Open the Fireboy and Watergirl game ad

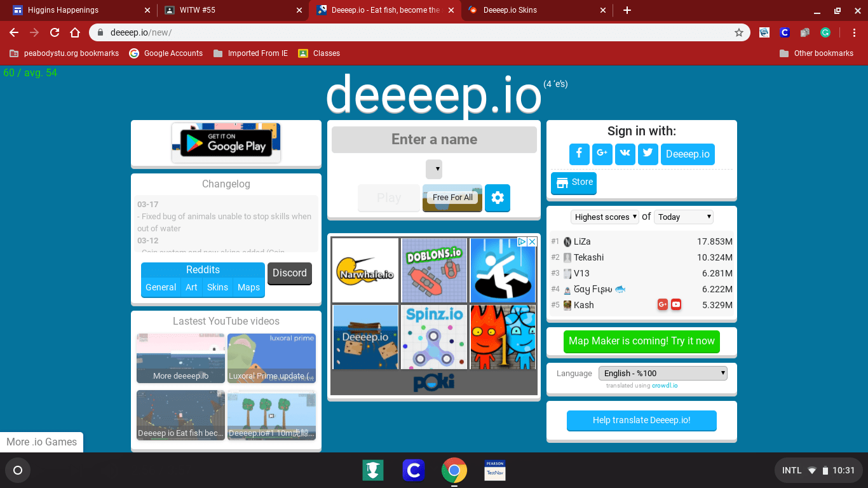pos(503,337)
